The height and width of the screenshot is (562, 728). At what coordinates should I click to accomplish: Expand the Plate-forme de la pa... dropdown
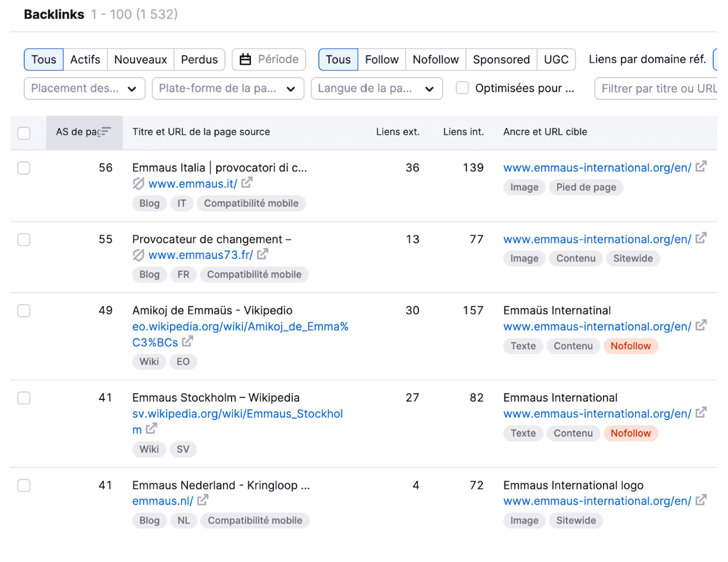[x=228, y=88]
